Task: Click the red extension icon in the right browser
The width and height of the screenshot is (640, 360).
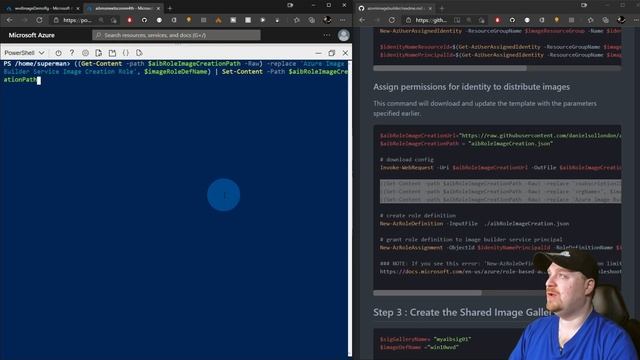Action: coord(497,20)
